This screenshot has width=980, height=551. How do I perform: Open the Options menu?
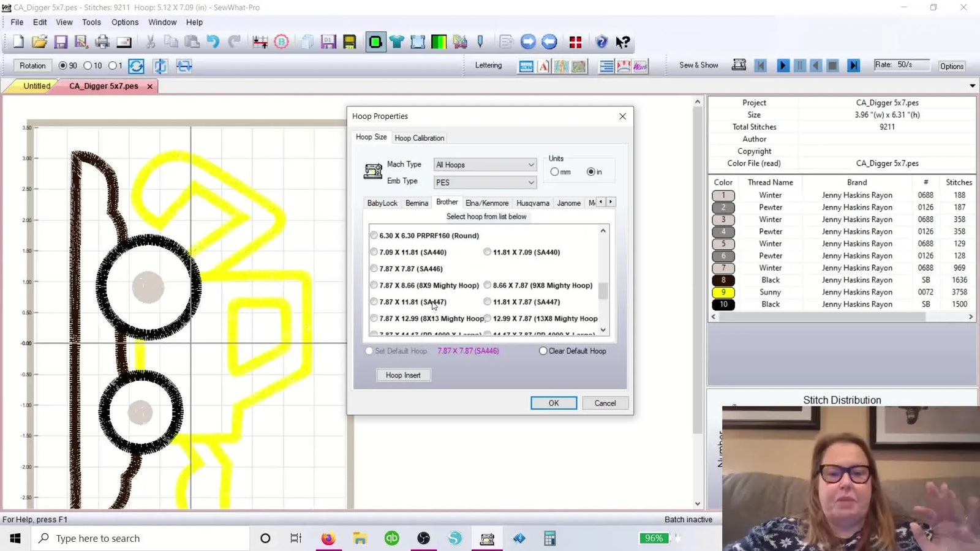click(x=125, y=22)
